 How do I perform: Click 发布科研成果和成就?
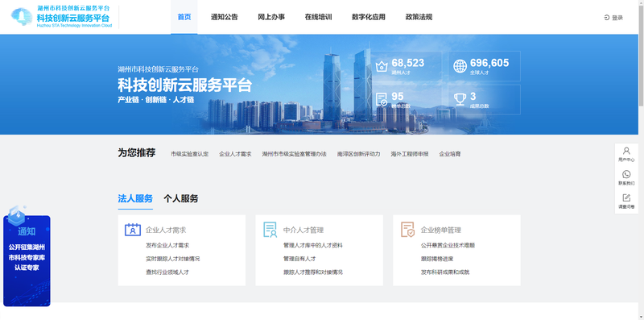[445, 272]
